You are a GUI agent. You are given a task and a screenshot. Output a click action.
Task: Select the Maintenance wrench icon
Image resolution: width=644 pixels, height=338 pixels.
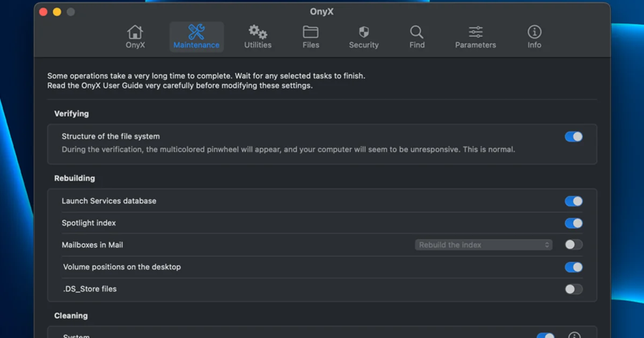pyautogui.click(x=196, y=32)
